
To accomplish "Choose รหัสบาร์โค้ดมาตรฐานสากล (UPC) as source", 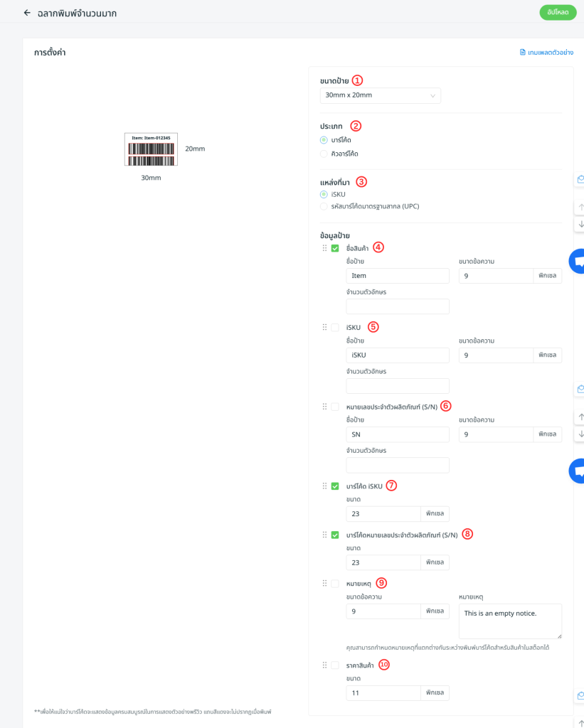I will [x=324, y=206].
